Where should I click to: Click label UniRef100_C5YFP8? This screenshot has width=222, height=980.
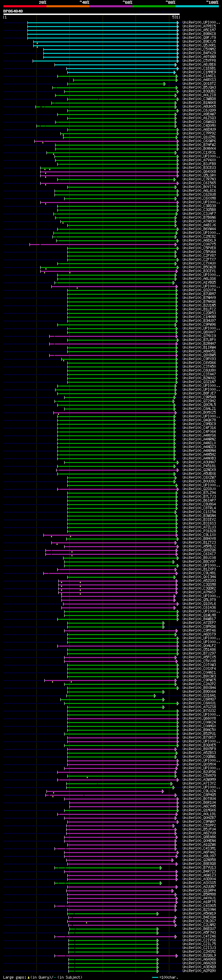[x=199, y=60]
